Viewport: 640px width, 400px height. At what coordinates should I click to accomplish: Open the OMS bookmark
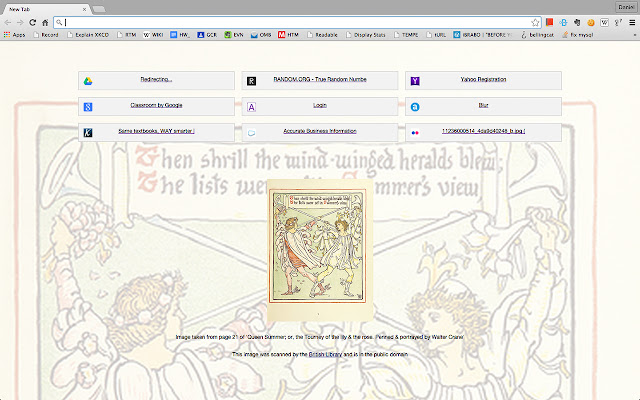(261, 35)
